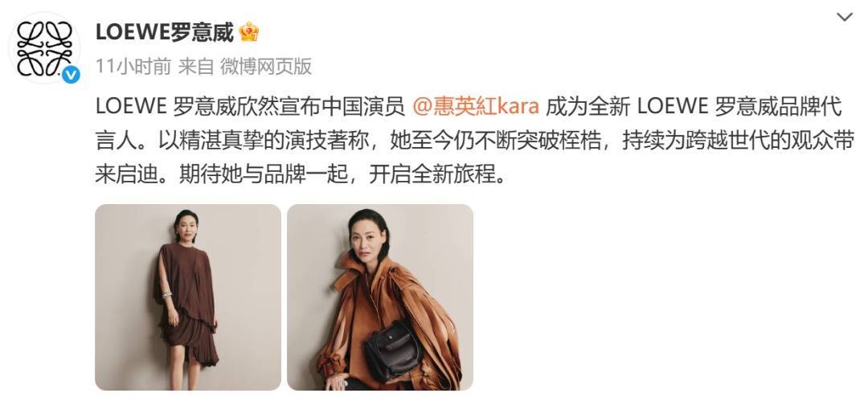Image resolution: width=868 pixels, height=397 pixels.
Task: Click the 来自 label beside timestamp
Action: tap(195, 67)
